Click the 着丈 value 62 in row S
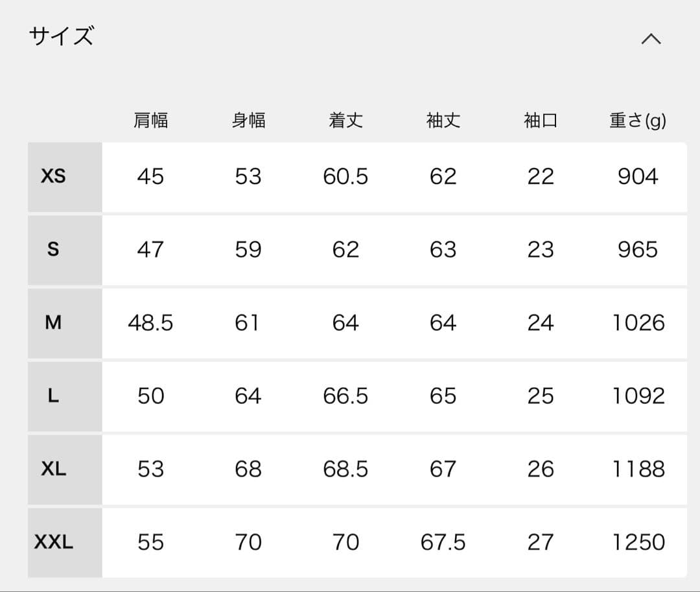This screenshot has width=700, height=592. 345,250
